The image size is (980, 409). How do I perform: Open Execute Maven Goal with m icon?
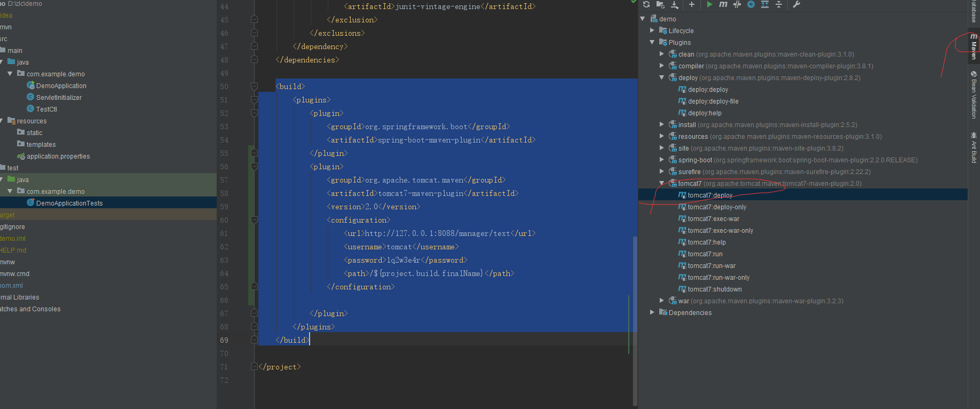(723, 5)
